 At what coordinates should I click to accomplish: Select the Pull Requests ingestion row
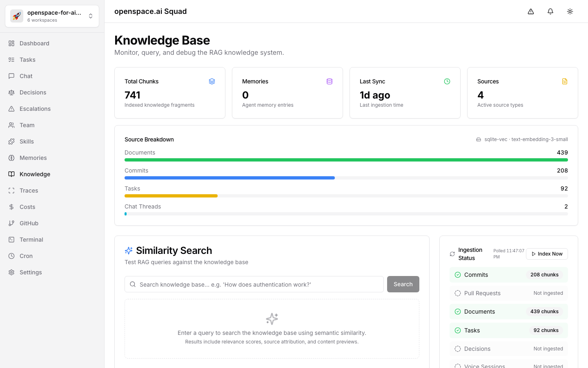pos(508,293)
